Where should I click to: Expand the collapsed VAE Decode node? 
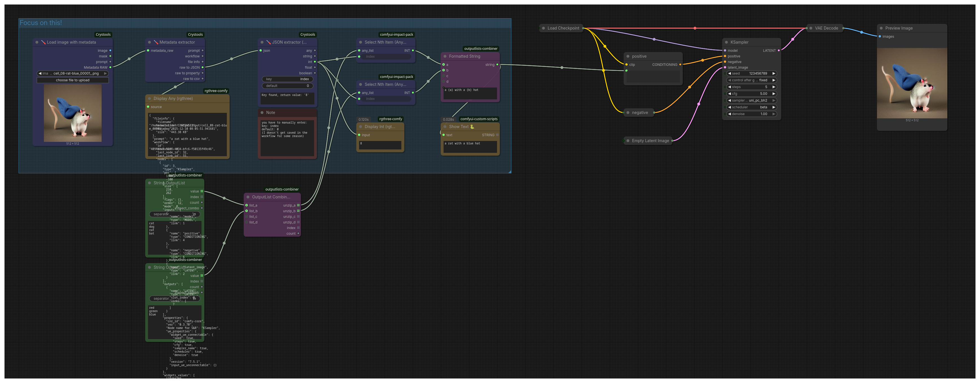(x=811, y=28)
